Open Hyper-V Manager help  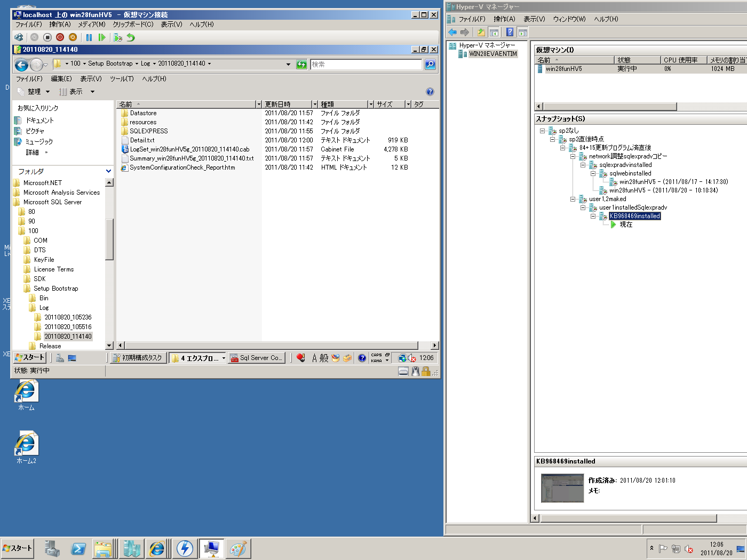[510, 32]
